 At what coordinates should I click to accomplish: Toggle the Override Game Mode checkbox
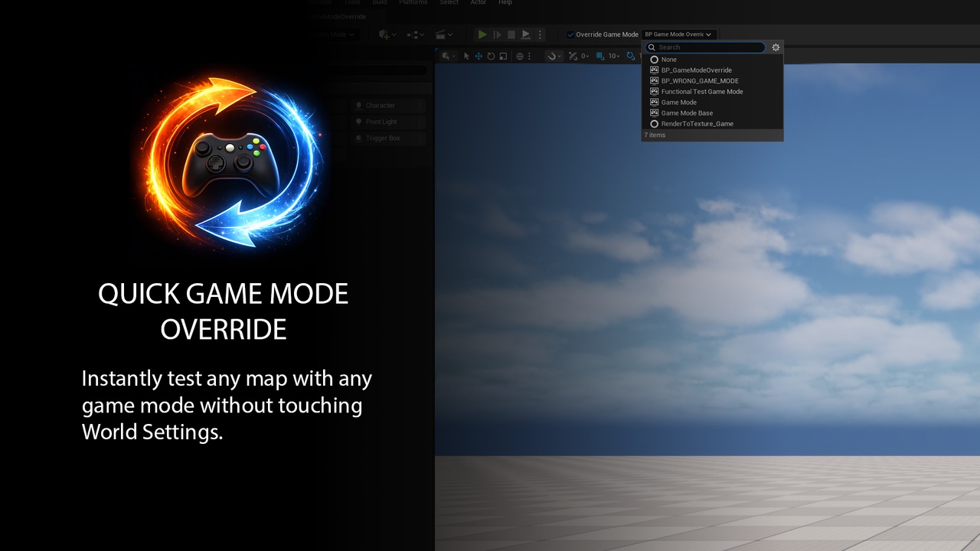point(570,34)
